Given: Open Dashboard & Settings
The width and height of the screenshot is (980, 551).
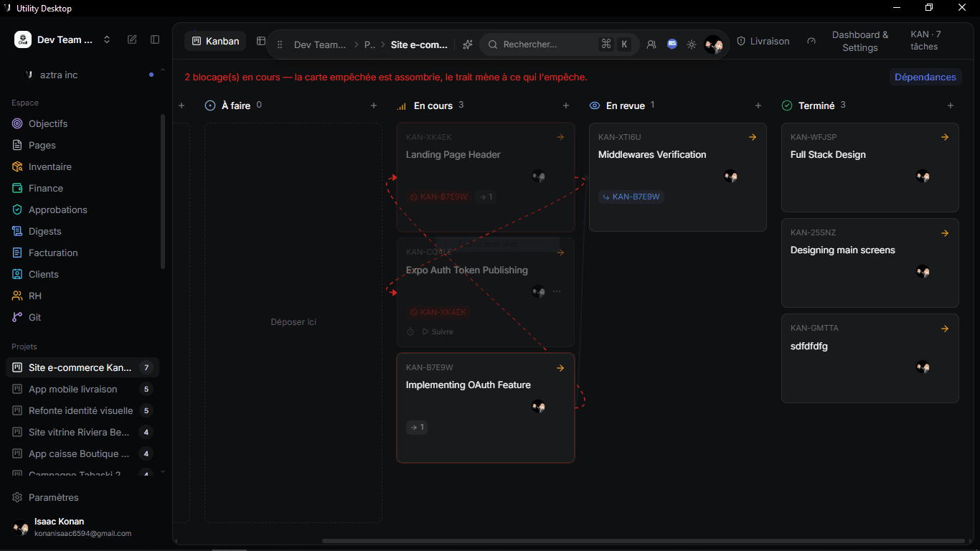Looking at the screenshot, I should pyautogui.click(x=859, y=41).
